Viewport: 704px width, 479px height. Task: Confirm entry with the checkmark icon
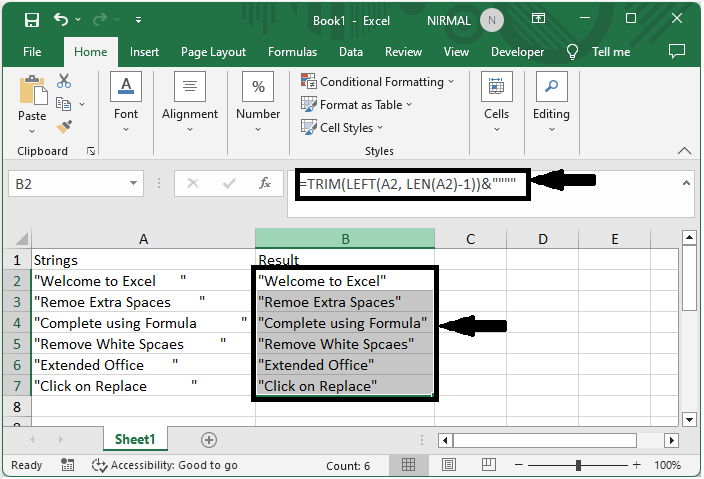229,183
